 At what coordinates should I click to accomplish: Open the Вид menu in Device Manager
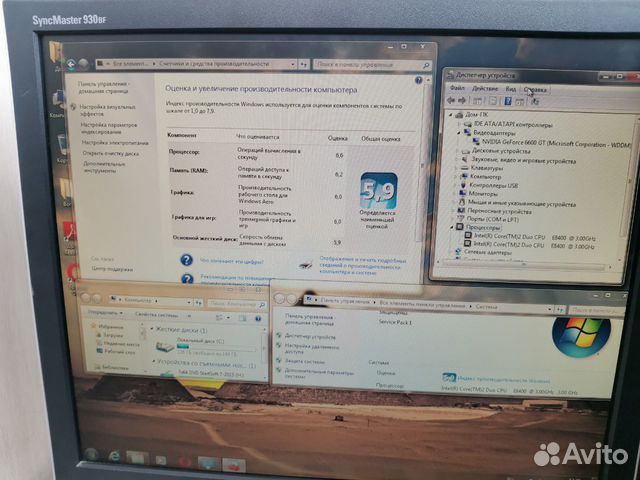[x=511, y=89]
